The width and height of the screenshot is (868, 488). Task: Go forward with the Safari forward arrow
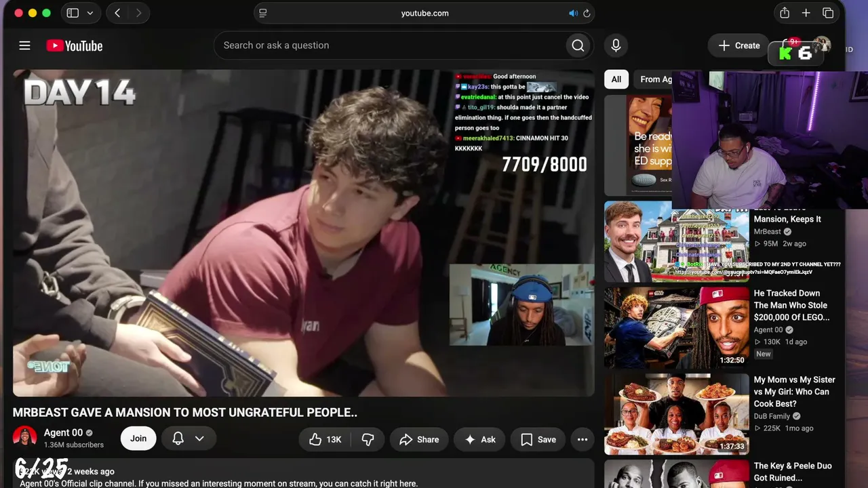(138, 13)
